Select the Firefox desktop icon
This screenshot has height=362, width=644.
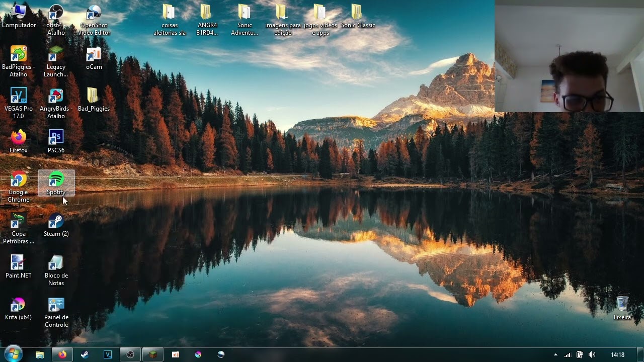click(19, 142)
